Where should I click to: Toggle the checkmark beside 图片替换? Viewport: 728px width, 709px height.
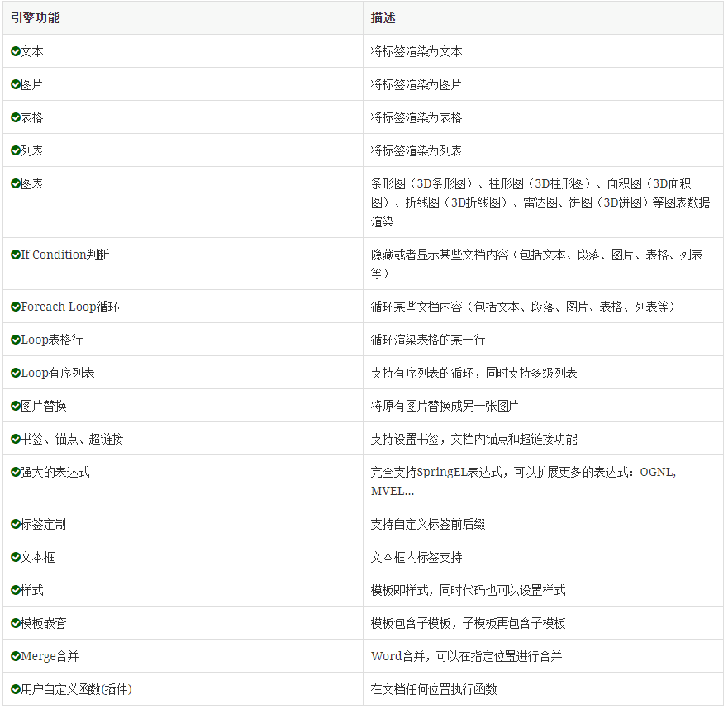[17, 406]
